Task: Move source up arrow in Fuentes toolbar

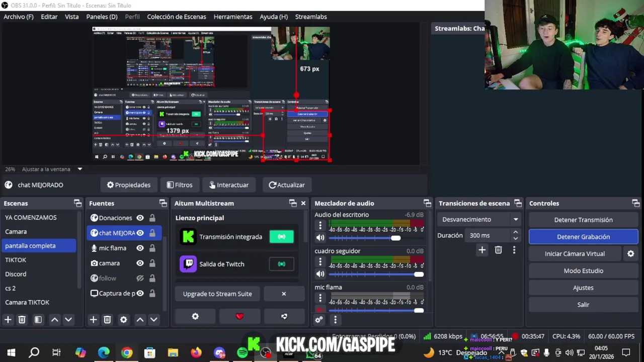Action: pos(140,320)
